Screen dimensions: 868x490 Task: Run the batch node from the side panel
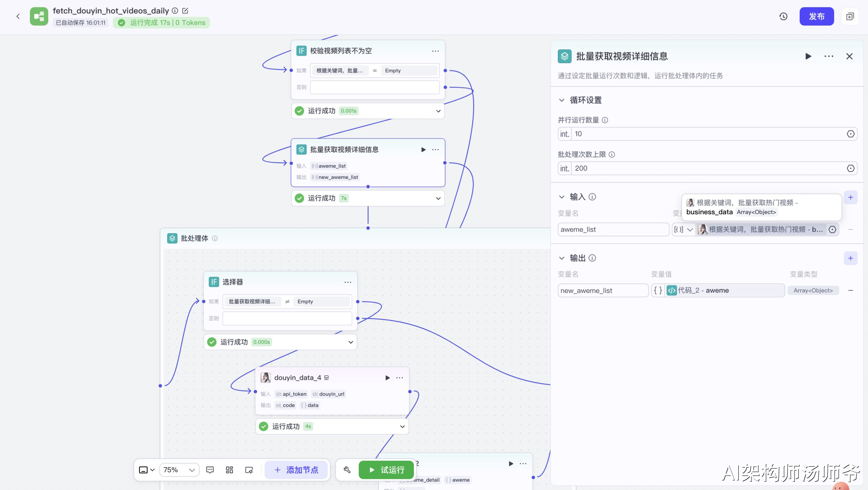click(x=808, y=56)
